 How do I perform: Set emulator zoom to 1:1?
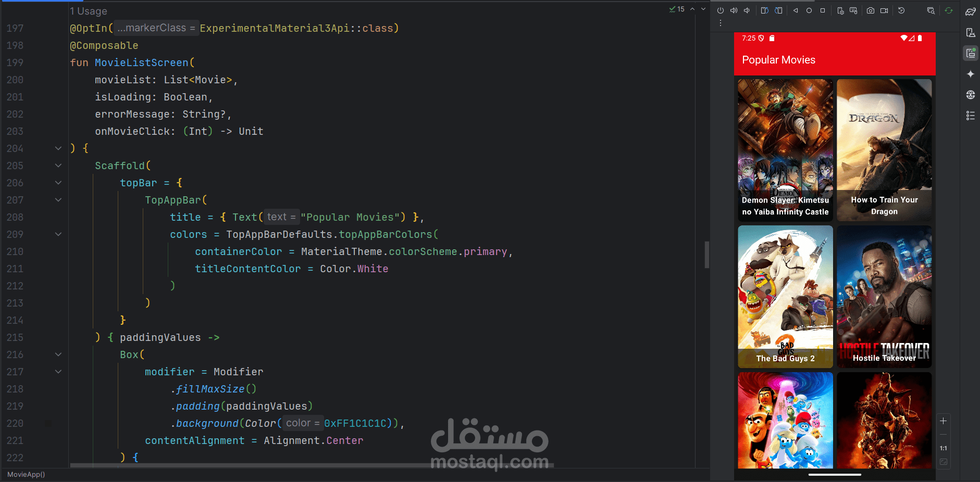coord(944,448)
